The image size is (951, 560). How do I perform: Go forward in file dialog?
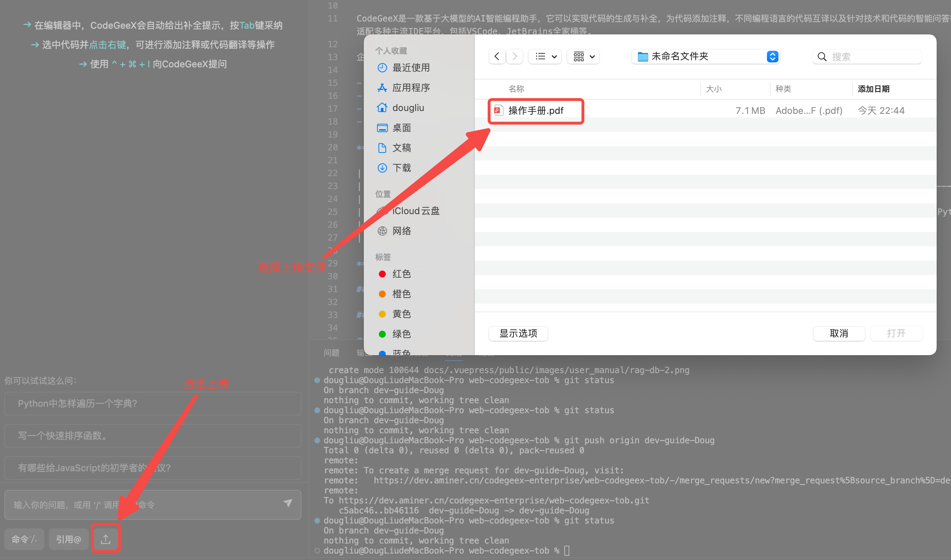click(515, 57)
